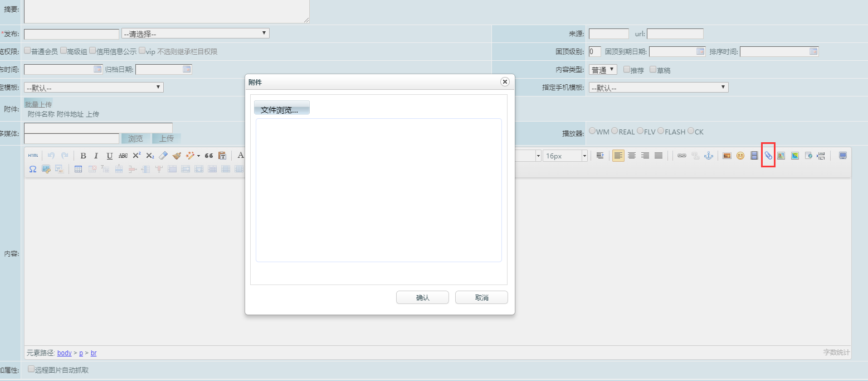Image resolution: width=868 pixels, height=381 pixels.
Task: Confirm the attachment dialog with 确认
Action: [x=422, y=297]
